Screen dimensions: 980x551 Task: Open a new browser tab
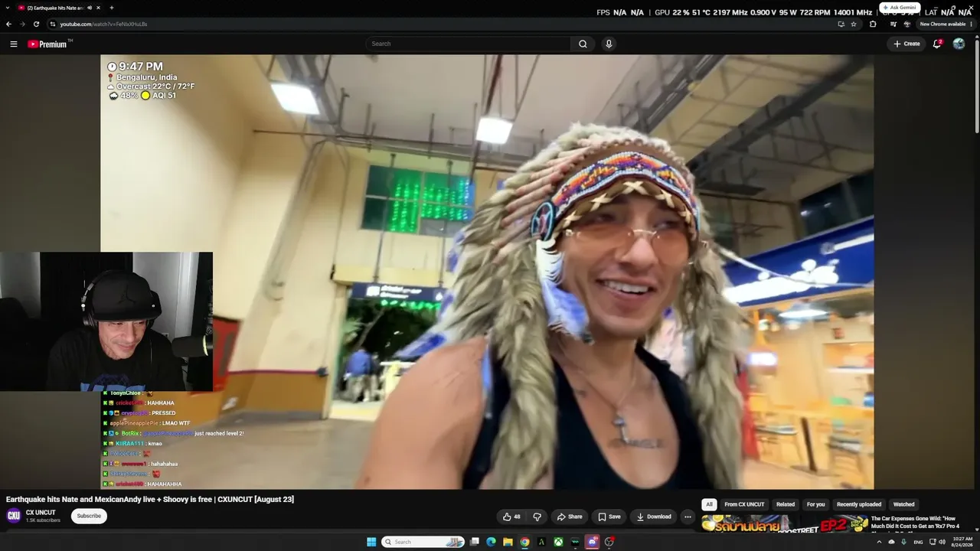pos(112,8)
